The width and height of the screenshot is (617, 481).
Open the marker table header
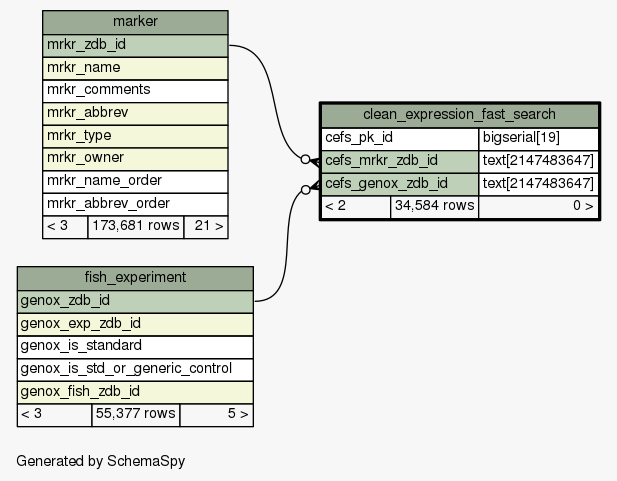[x=135, y=22]
